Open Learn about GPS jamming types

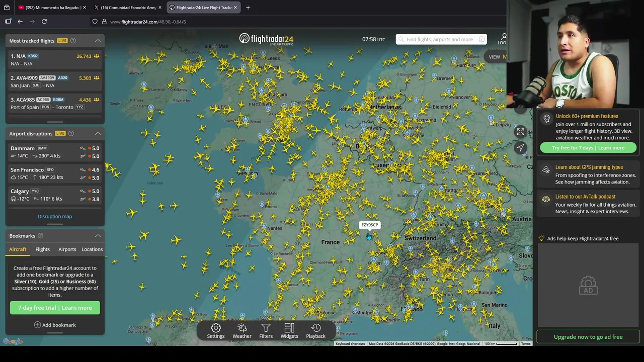click(x=589, y=167)
